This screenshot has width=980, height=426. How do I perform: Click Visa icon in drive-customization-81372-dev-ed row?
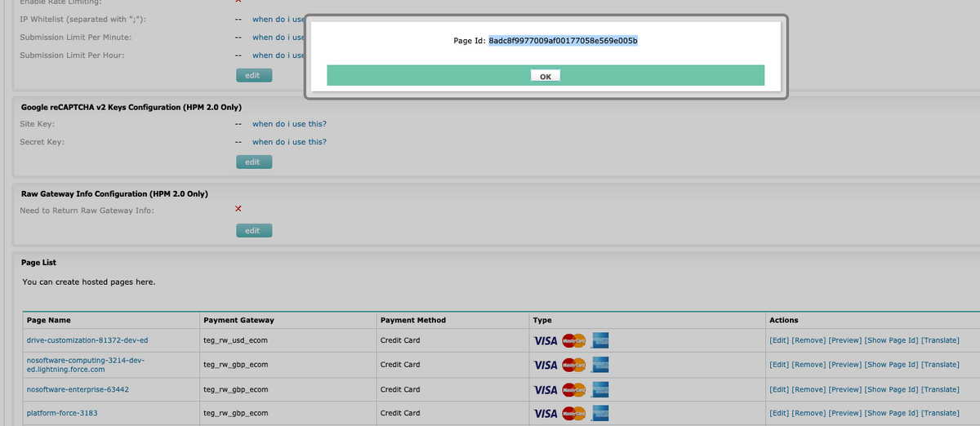pos(546,340)
